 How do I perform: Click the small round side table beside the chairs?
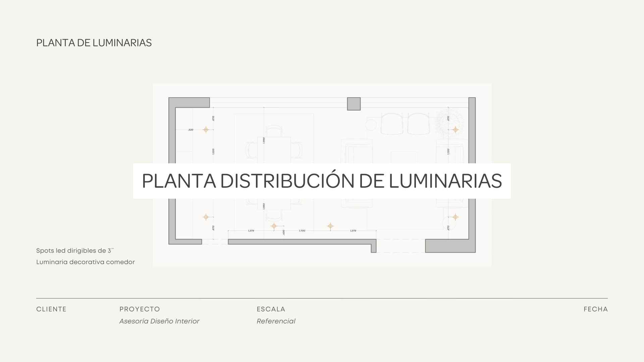click(x=371, y=125)
